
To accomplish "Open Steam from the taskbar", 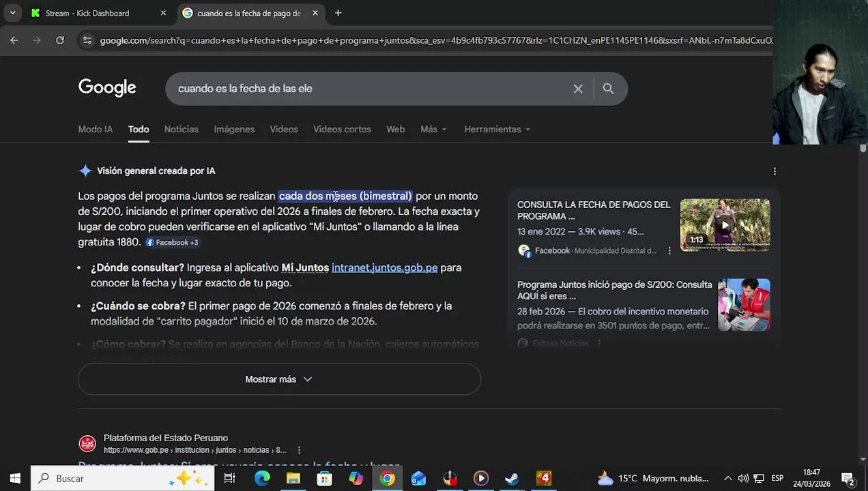I will 512,478.
